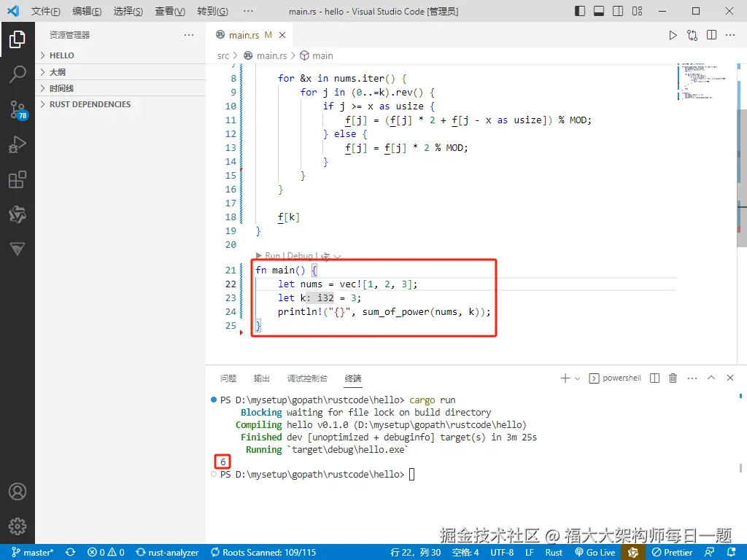
Task: Click the Debug code lens above main
Action: 300,256
